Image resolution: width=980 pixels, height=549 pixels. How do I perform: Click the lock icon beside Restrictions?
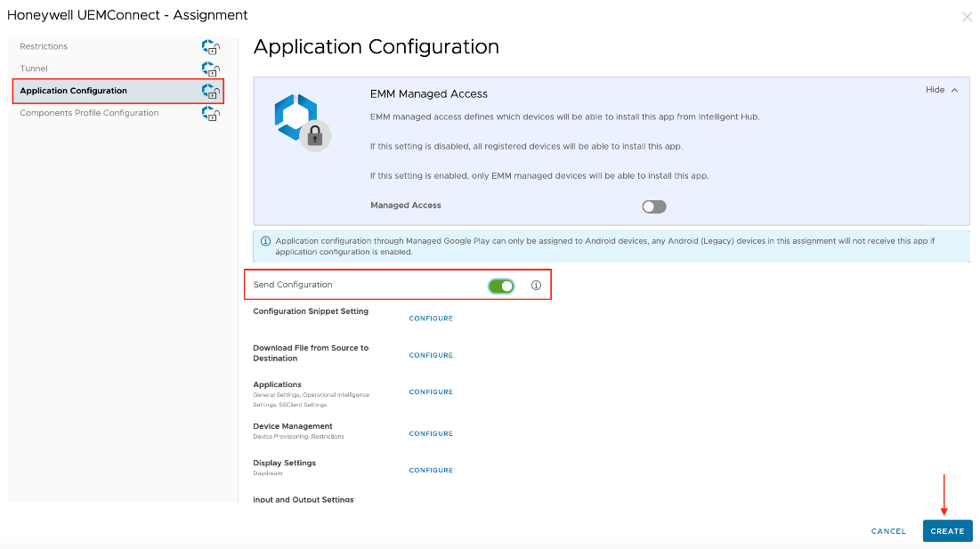pyautogui.click(x=210, y=46)
